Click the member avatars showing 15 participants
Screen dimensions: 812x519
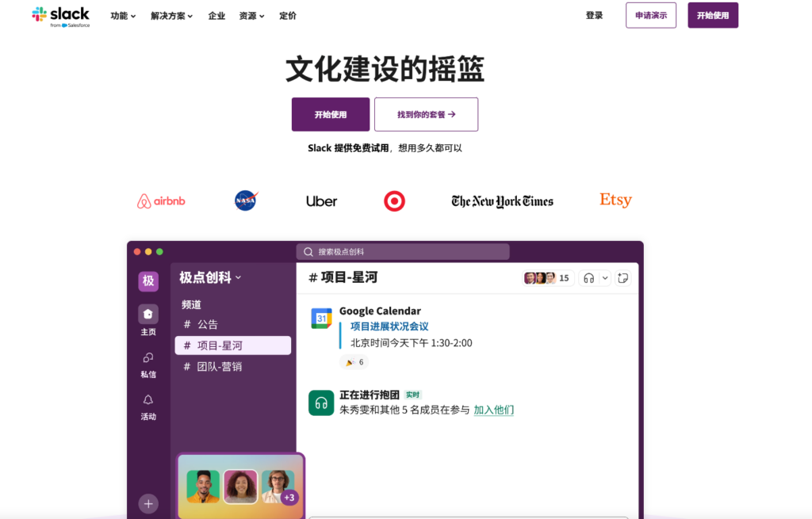[x=547, y=278]
